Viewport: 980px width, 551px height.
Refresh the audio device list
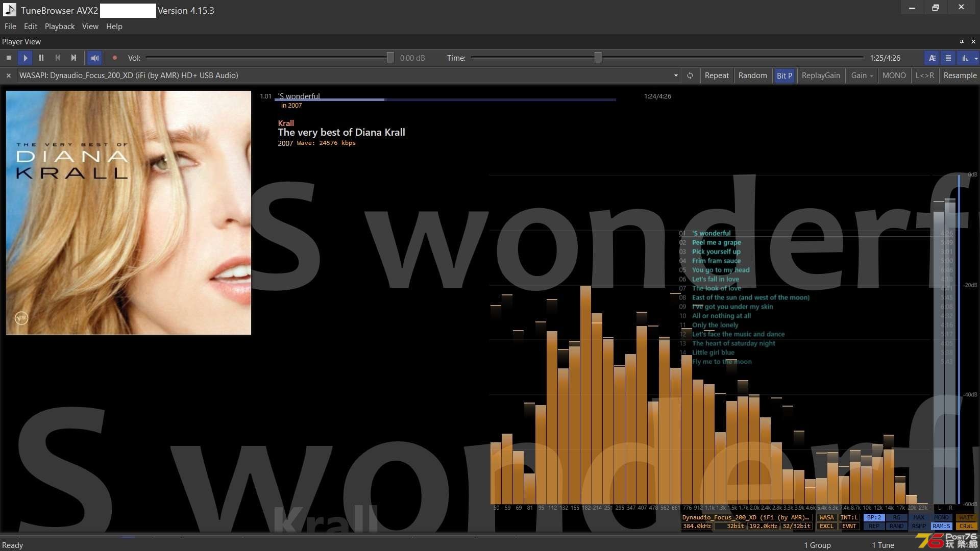690,76
